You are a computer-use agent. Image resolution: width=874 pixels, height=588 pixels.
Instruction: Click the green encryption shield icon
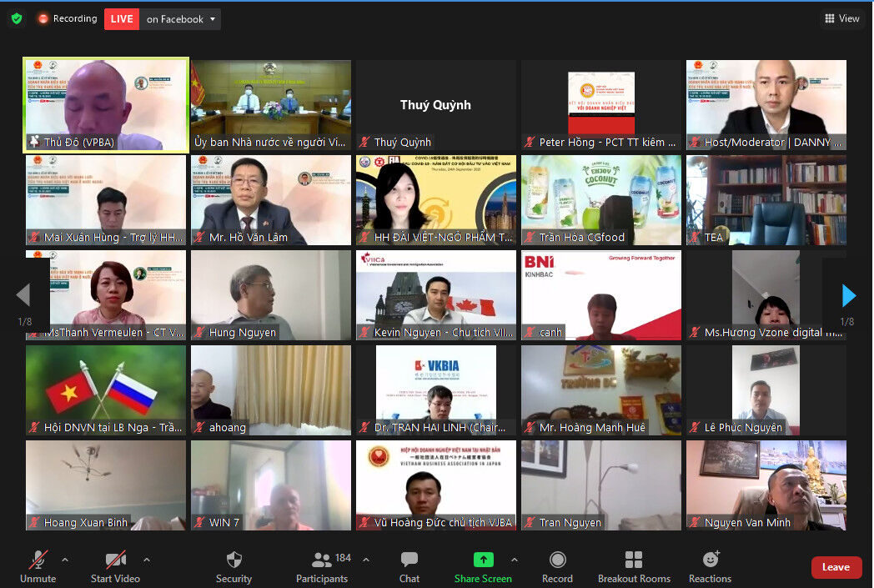(17, 18)
